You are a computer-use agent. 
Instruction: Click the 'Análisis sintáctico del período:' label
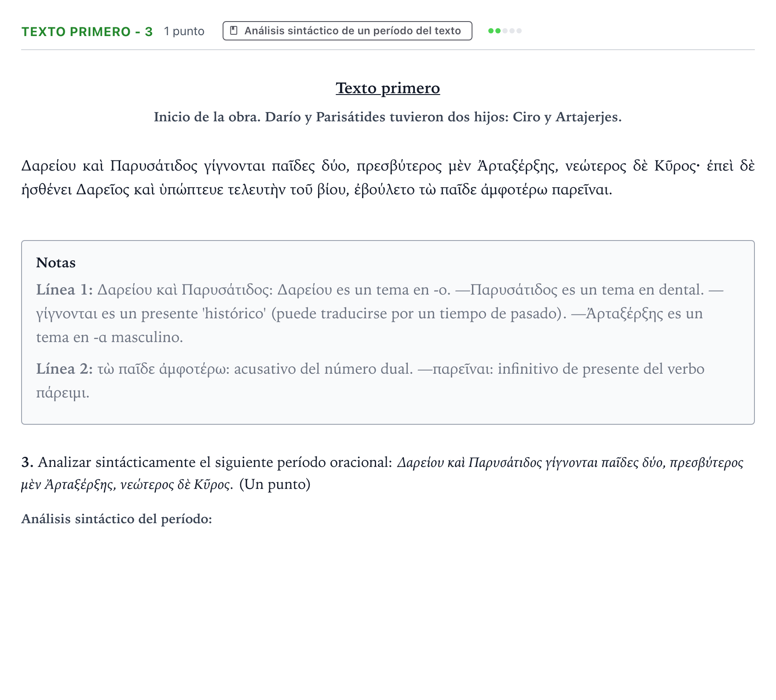tap(117, 519)
